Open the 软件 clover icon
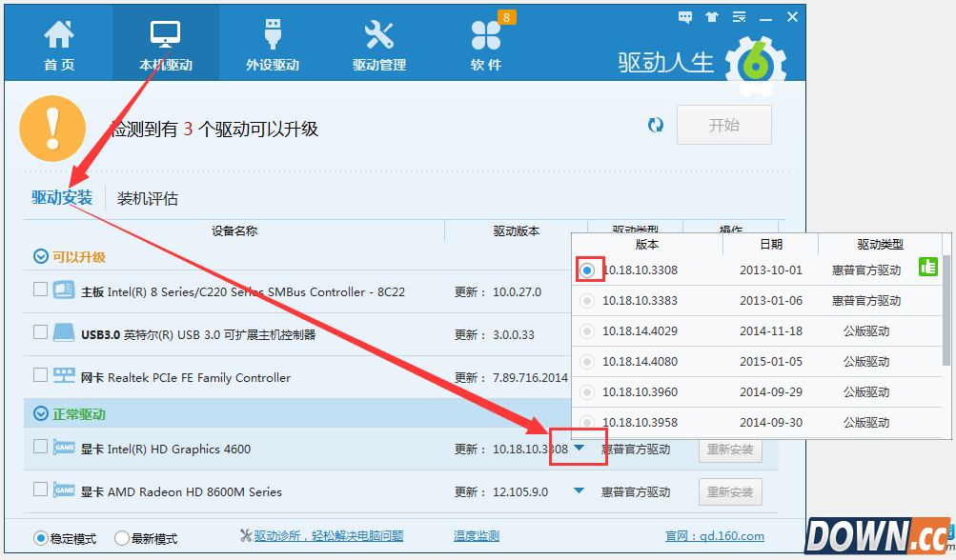The height and width of the screenshot is (560, 956). (485, 35)
